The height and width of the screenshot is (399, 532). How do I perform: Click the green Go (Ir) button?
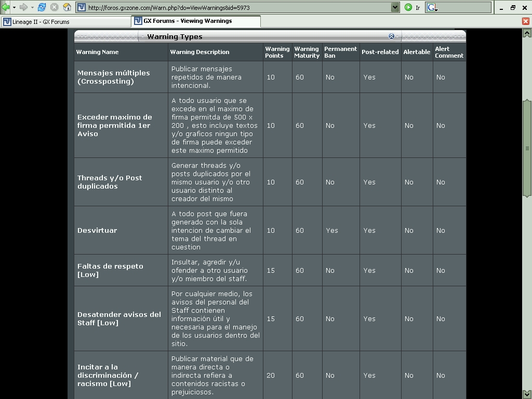408,7
